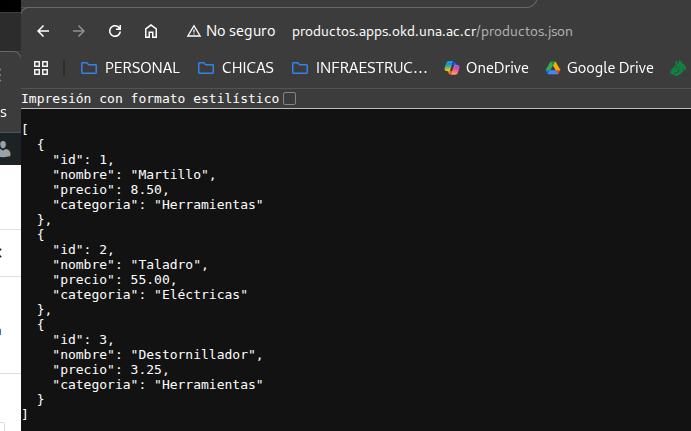Click the green bookmark icon after Google Drive
Screen dimensions: 691x431
coord(679,68)
